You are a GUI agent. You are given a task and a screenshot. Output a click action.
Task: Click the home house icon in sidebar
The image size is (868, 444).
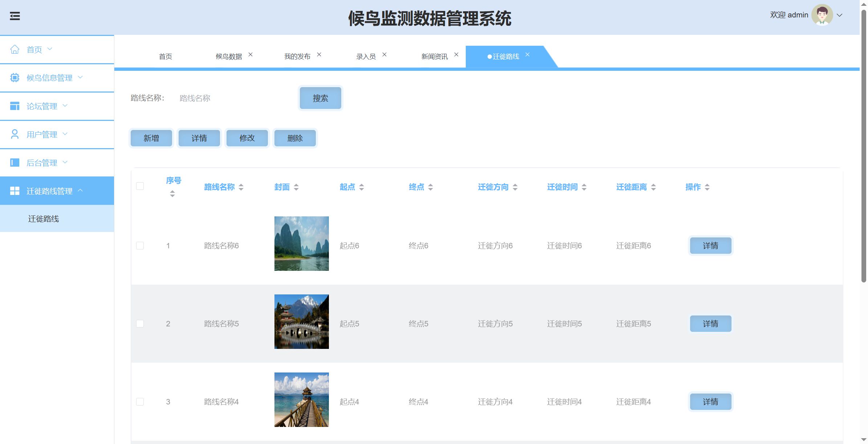coord(15,49)
